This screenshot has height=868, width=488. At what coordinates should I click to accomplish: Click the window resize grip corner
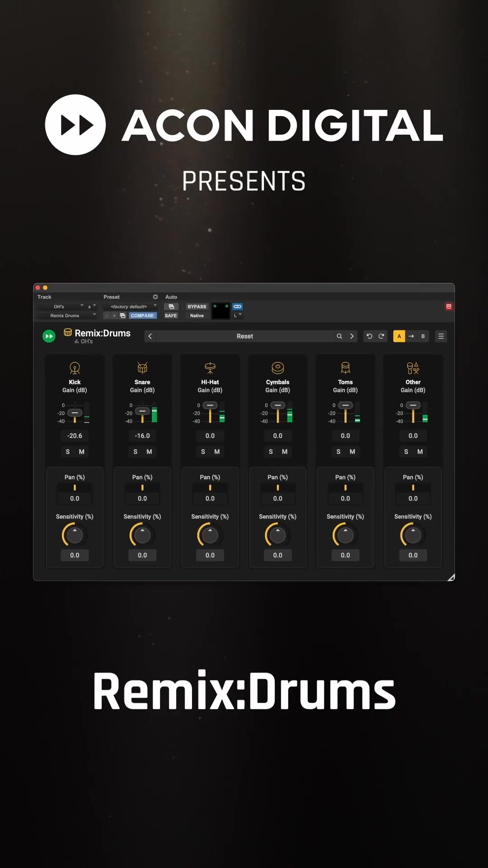pos(451,577)
